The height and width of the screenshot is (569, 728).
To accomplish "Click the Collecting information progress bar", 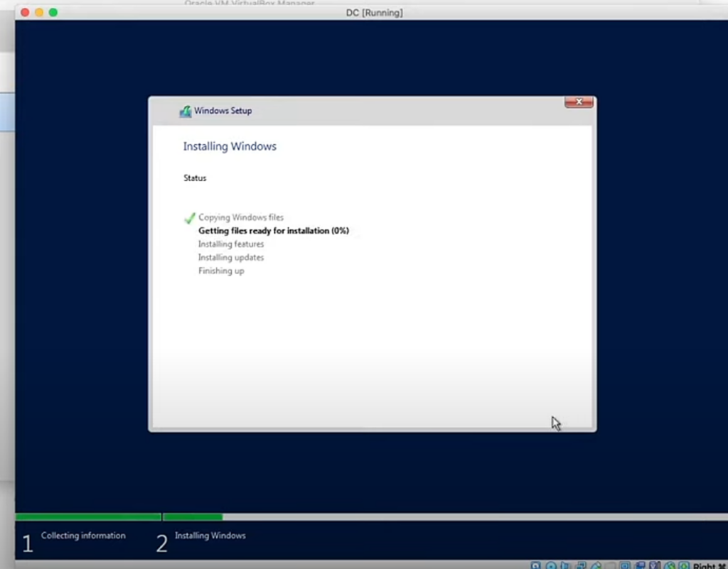I will click(x=88, y=517).
